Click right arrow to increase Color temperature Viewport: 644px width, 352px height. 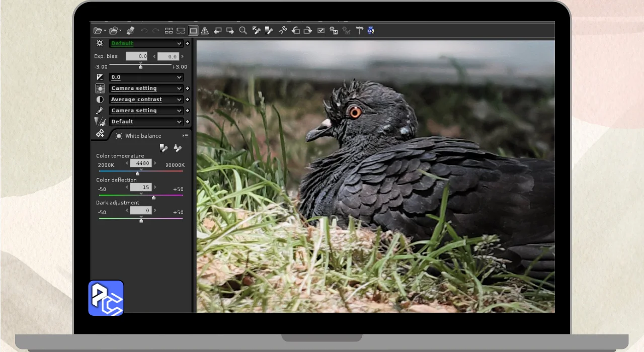pos(155,163)
